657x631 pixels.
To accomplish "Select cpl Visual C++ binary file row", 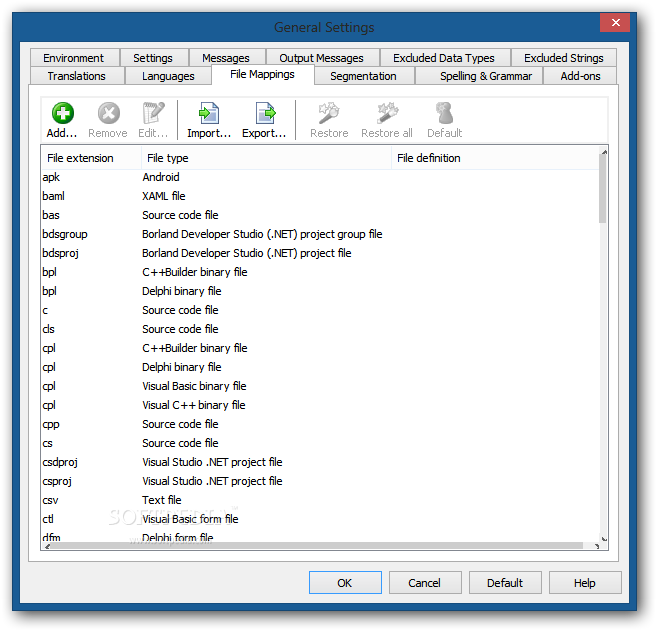I will click(320, 405).
